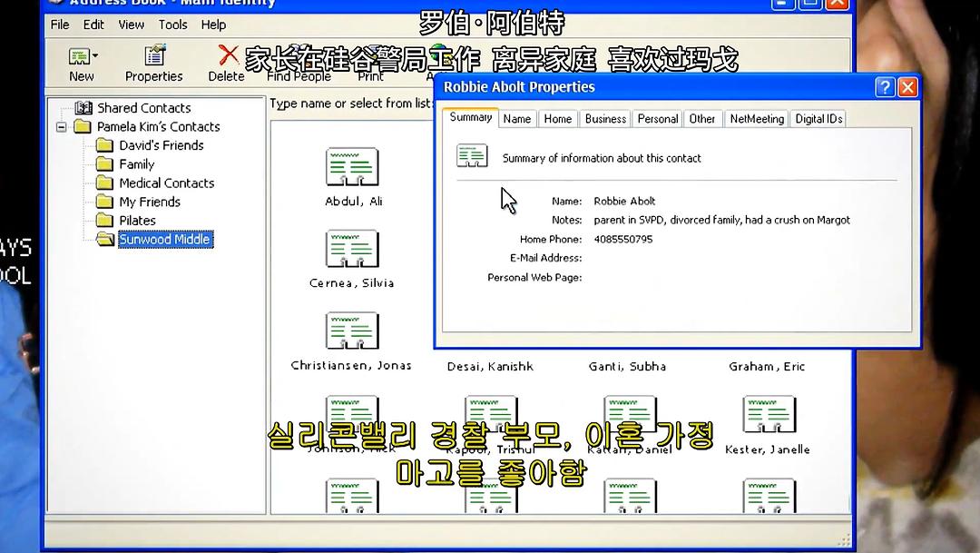Open the Tools menu
The width and height of the screenshot is (980, 553).
pyautogui.click(x=172, y=25)
